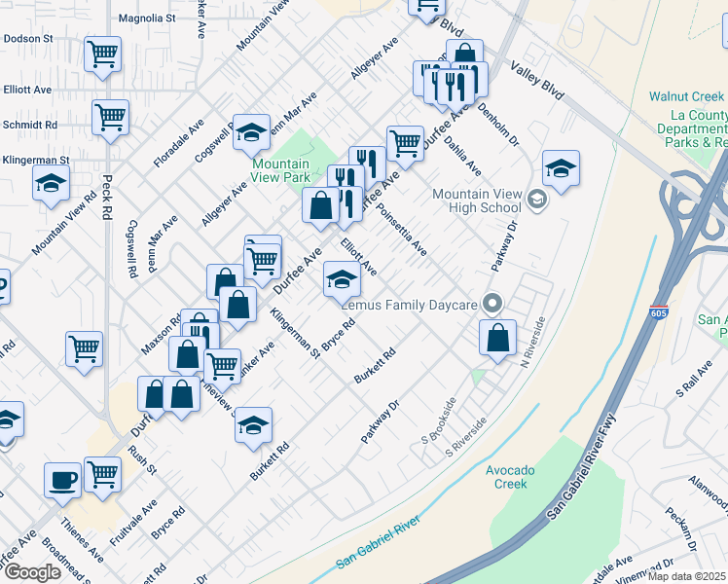This screenshot has height=584, width=728.
Task: Click the front restaurant marker near Denholm Dr
Action: [455, 89]
